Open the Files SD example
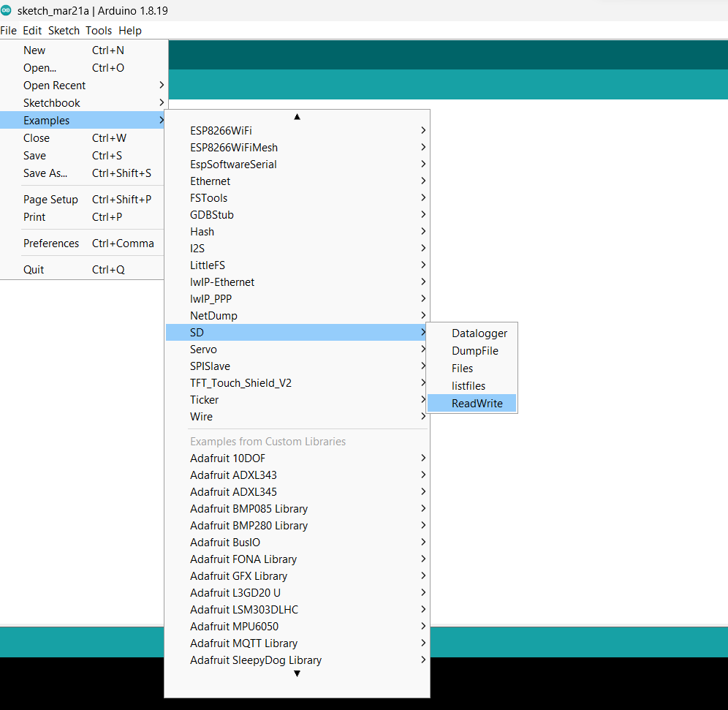This screenshot has width=728, height=710. tap(462, 368)
